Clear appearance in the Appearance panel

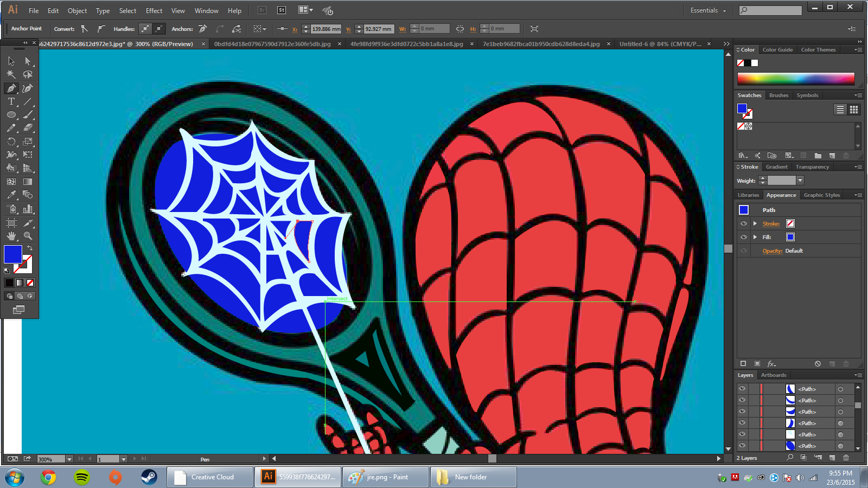pyautogui.click(x=818, y=363)
